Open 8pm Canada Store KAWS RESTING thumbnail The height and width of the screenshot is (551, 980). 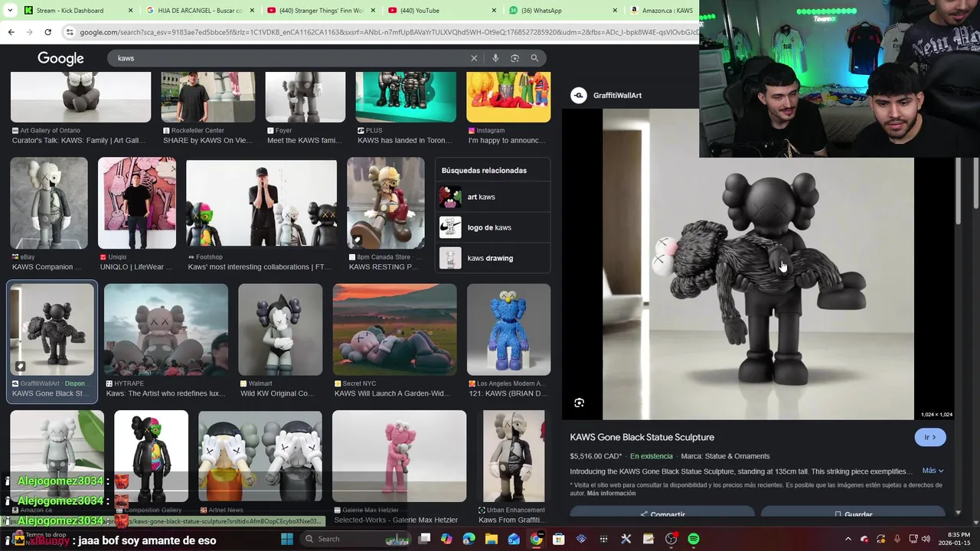(x=386, y=204)
